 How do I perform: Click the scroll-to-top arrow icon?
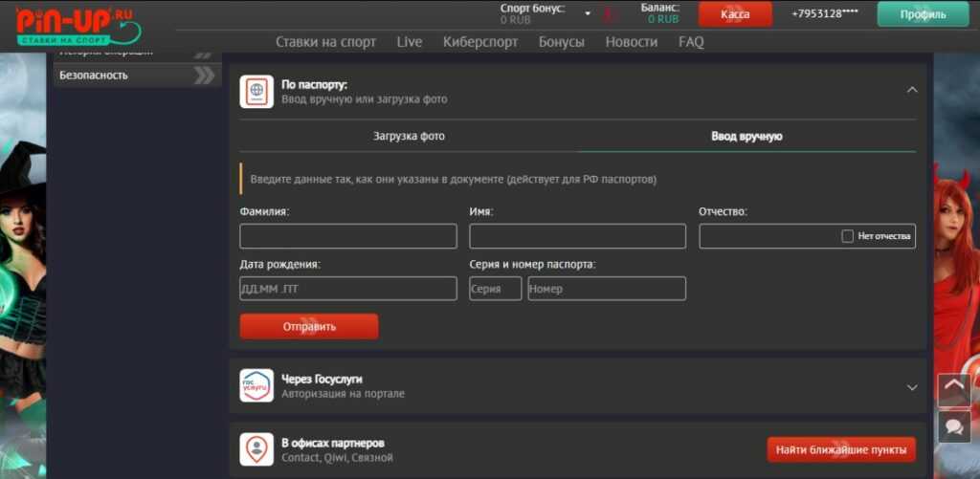point(954,390)
